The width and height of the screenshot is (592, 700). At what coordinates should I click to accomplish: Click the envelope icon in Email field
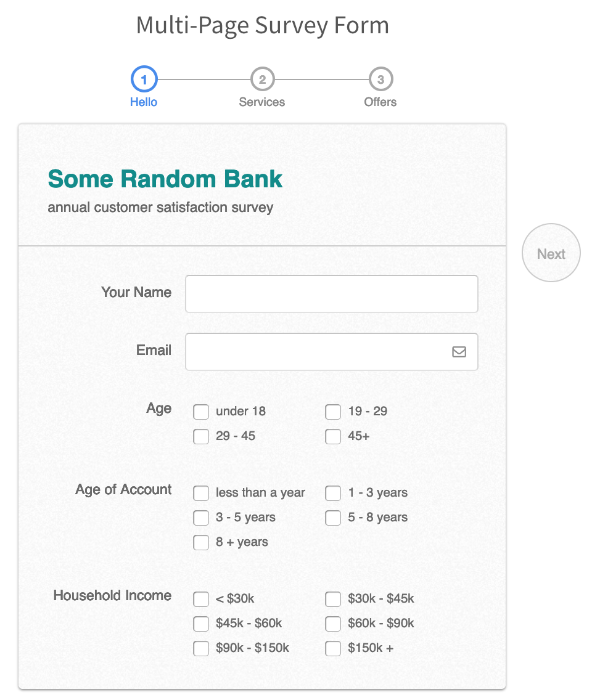click(x=459, y=352)
